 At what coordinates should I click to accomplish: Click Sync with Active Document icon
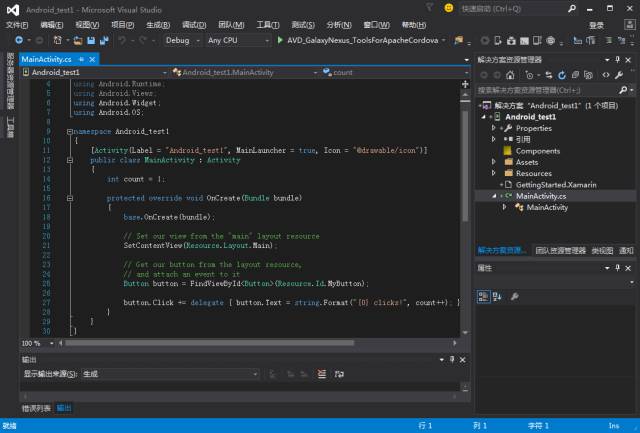tap(549, 75)
